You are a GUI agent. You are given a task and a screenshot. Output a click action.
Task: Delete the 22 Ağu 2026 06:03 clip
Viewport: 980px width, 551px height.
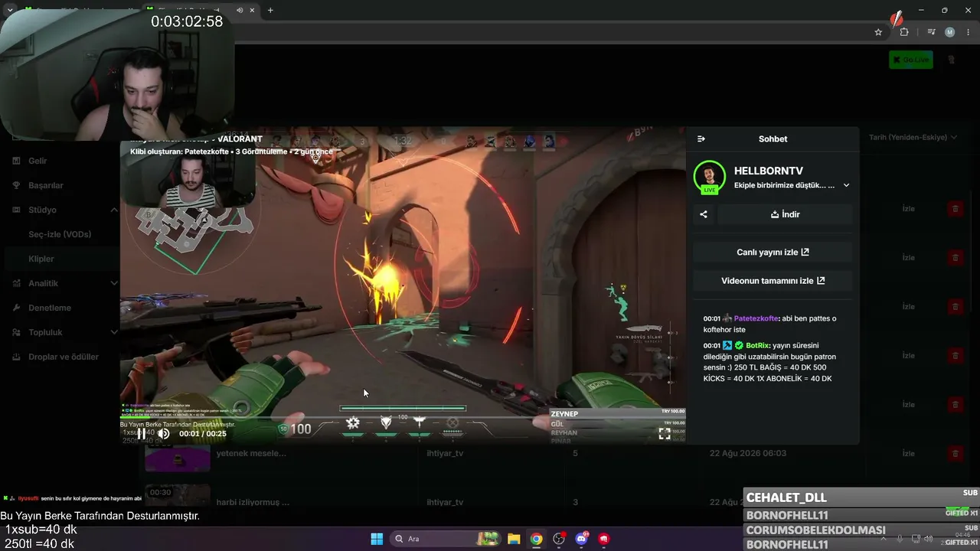955,453
